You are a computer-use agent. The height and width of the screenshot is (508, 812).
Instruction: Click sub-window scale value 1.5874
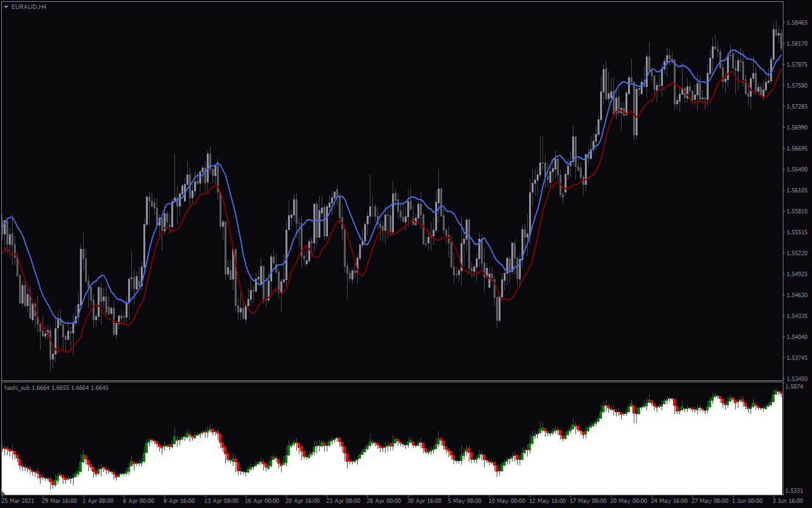coord(795,386)
